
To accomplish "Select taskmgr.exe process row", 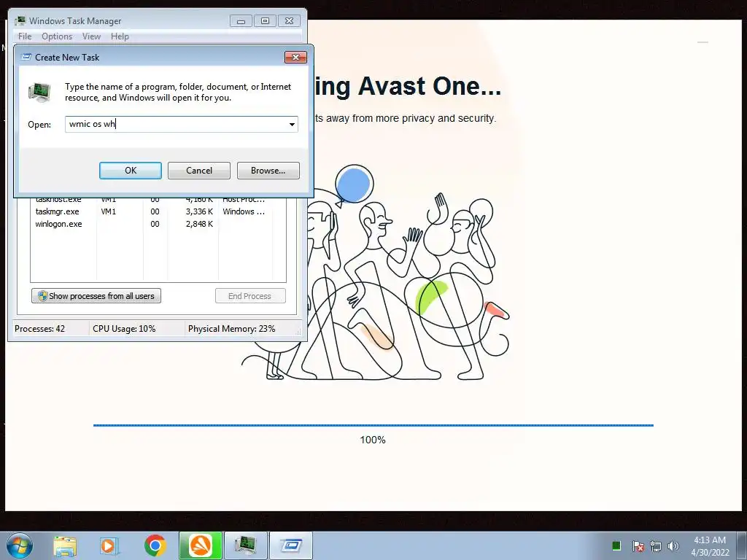I will point(158,211).
